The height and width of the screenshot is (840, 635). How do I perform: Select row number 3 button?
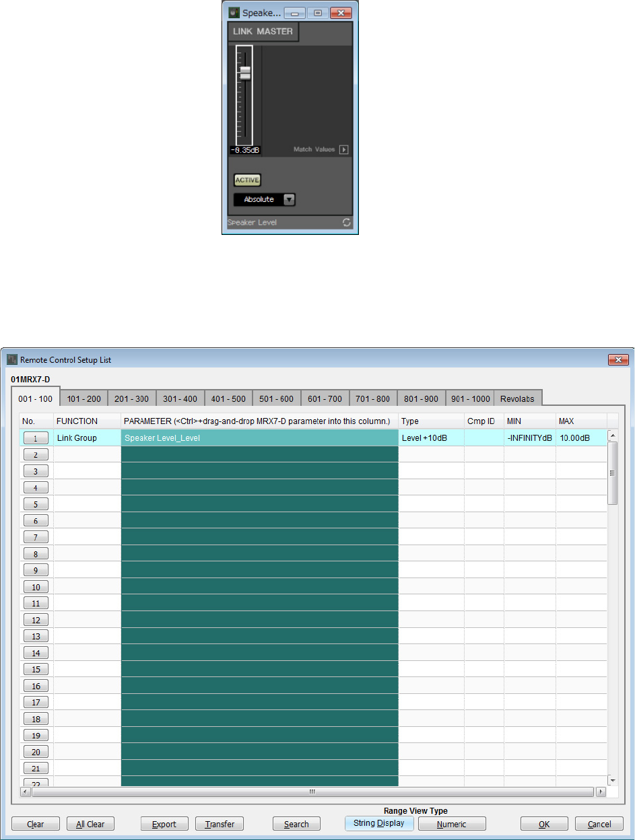(x=36, y=471)
